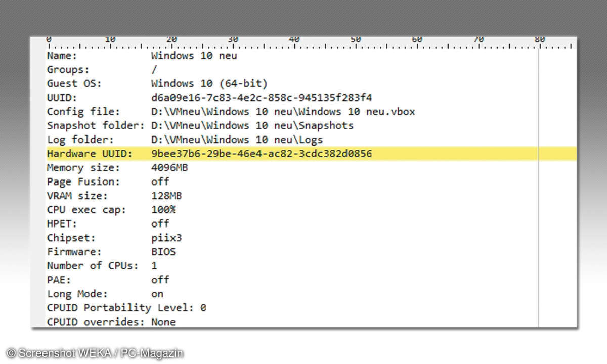The width and height of the screenshot is (607, 364).
Task: Select the "Windows 10 (64-bit)" value
Action: click(x=209, y=83)
